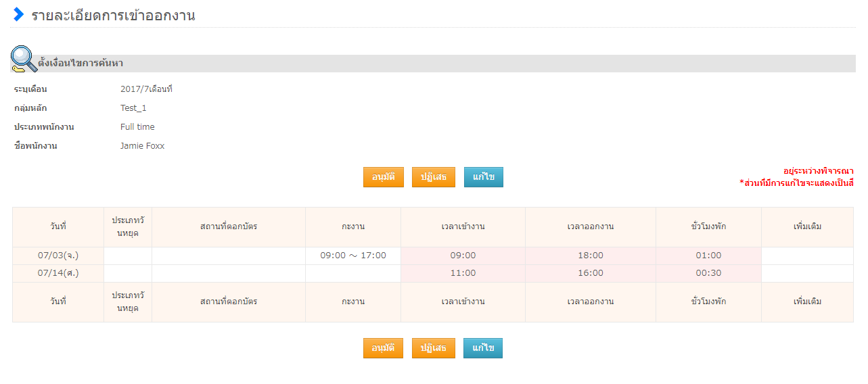
Task: Click the Jamie Foxx employee name value
Action: pos(142,146)
